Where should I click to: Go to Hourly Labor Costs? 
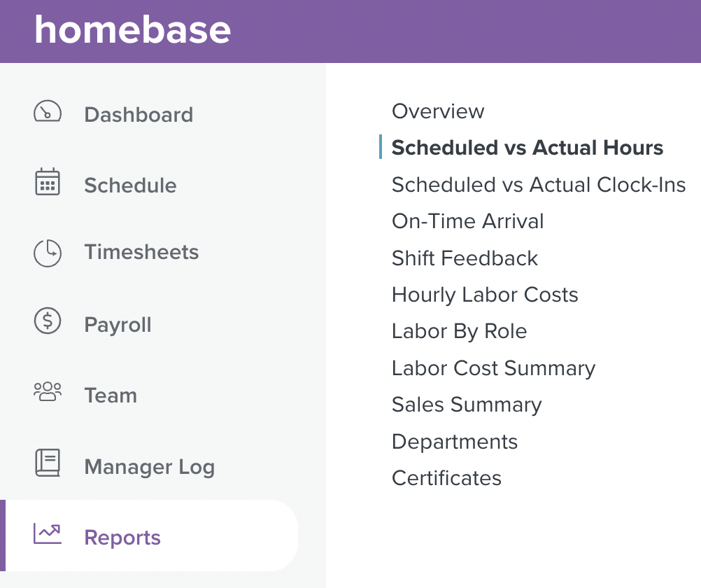485,295
